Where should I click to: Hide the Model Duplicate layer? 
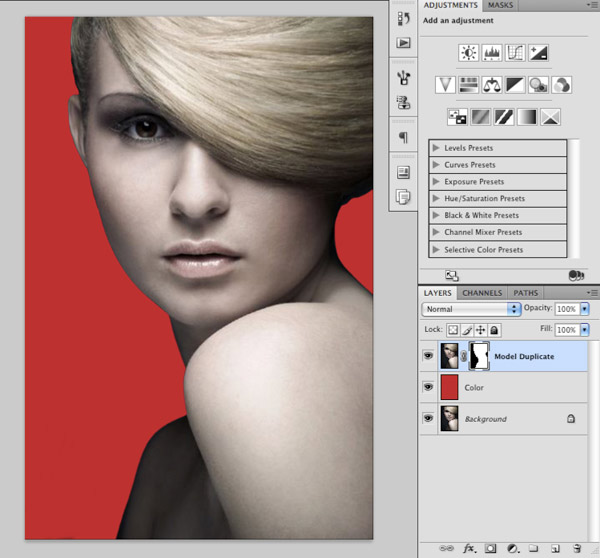[x=428, y=356]
